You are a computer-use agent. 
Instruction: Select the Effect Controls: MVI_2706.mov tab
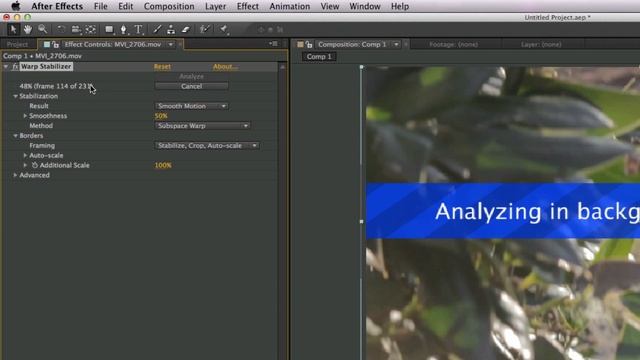coord(113,44)
